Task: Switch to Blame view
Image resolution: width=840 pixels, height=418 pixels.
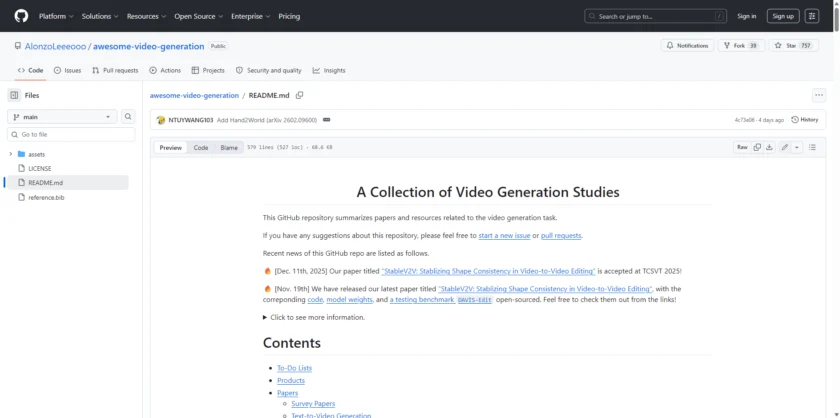Action: (x=229, y=147)
